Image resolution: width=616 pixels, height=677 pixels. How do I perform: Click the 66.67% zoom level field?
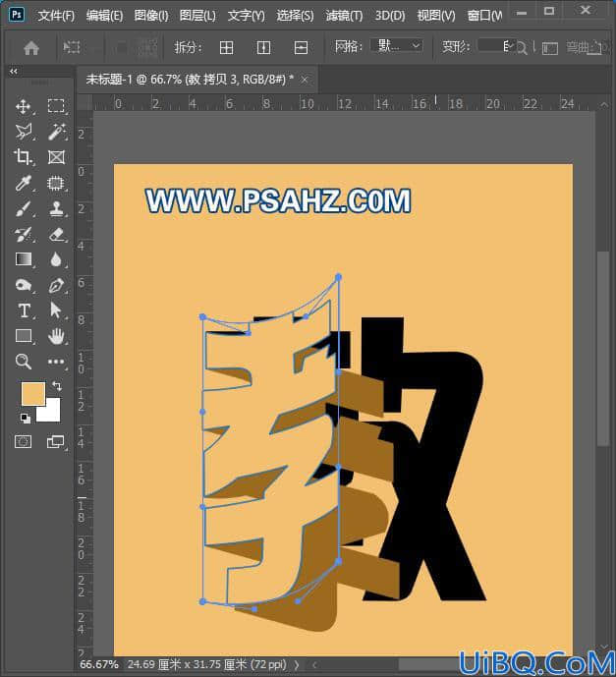pos(99,664)
